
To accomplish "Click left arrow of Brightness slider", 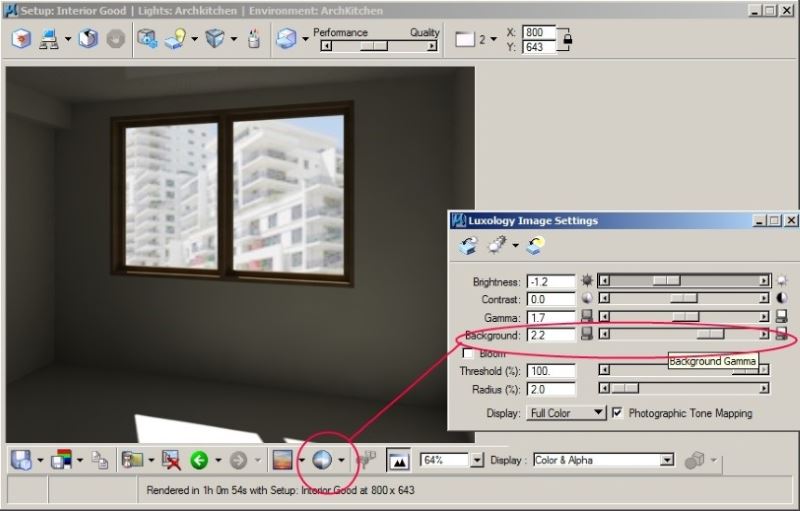I will pyautogui.click(x=603, y=282).
